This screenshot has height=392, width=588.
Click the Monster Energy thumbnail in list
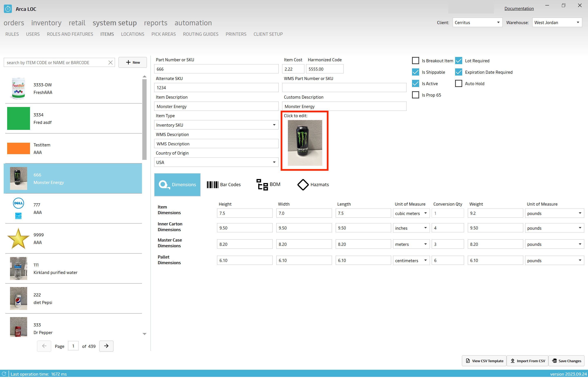(19, 178)
